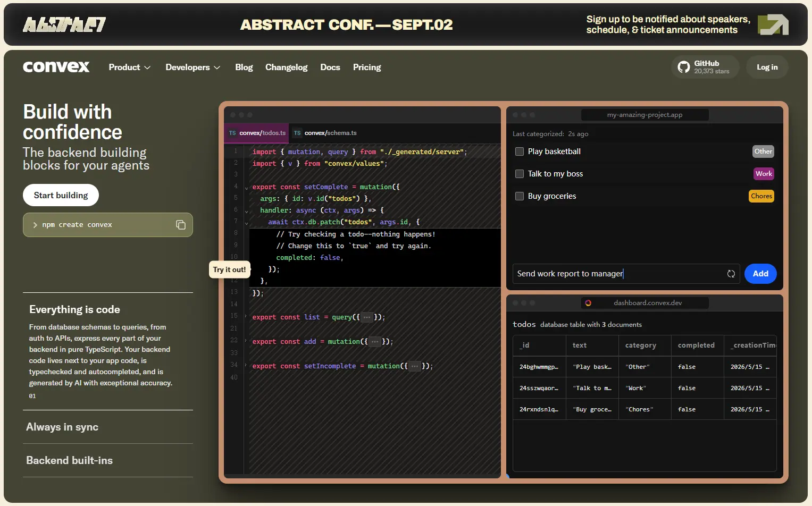
Task: Click the Try it out! tooltip
Action: (230, 269)
